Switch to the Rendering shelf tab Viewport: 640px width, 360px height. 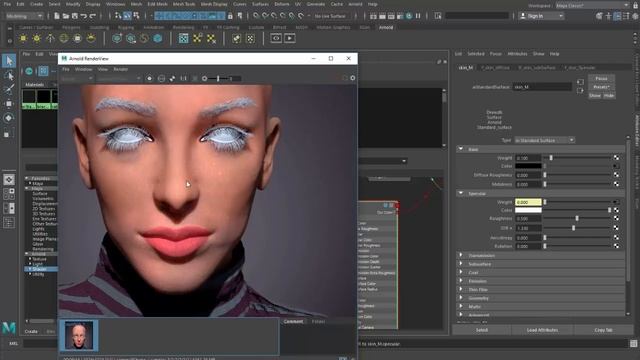183,27
